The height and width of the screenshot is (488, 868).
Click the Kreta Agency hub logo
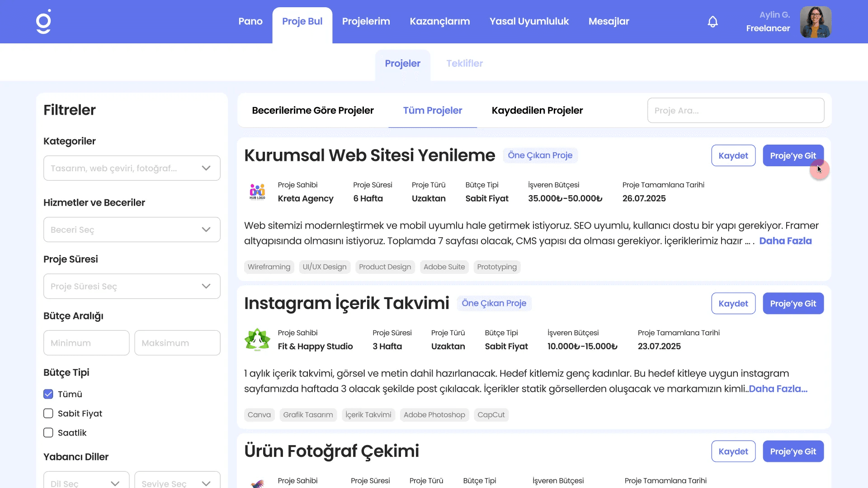(257, 192)
